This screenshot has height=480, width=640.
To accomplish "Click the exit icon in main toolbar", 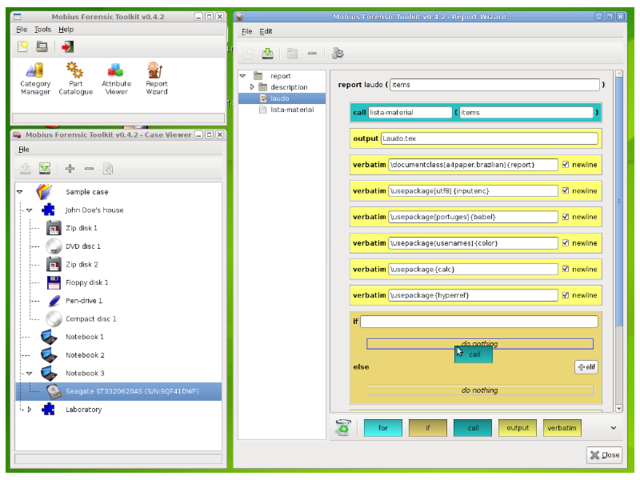I will pos(68,47).
